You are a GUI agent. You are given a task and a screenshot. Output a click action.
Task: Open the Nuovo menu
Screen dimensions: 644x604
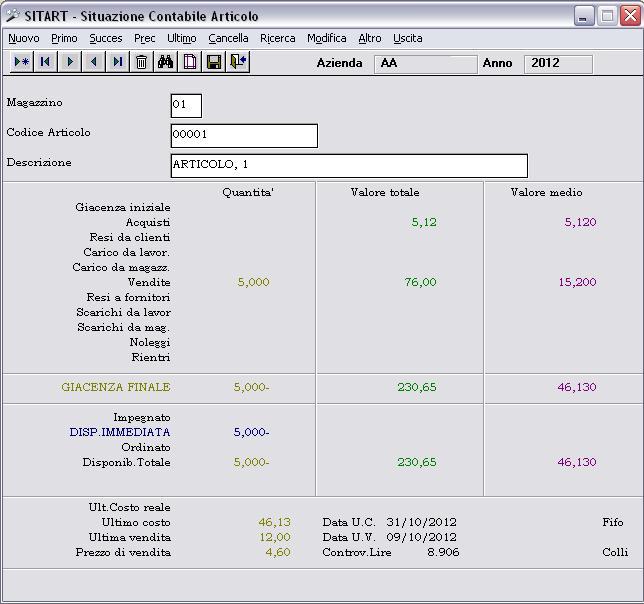[x=24, y=38]
